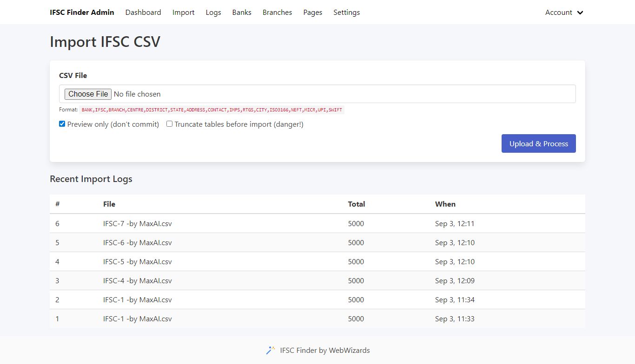The height and width of the screenshot is (364, 635).
Task: Toggle the Preview only checkbox
Action: 62,124
